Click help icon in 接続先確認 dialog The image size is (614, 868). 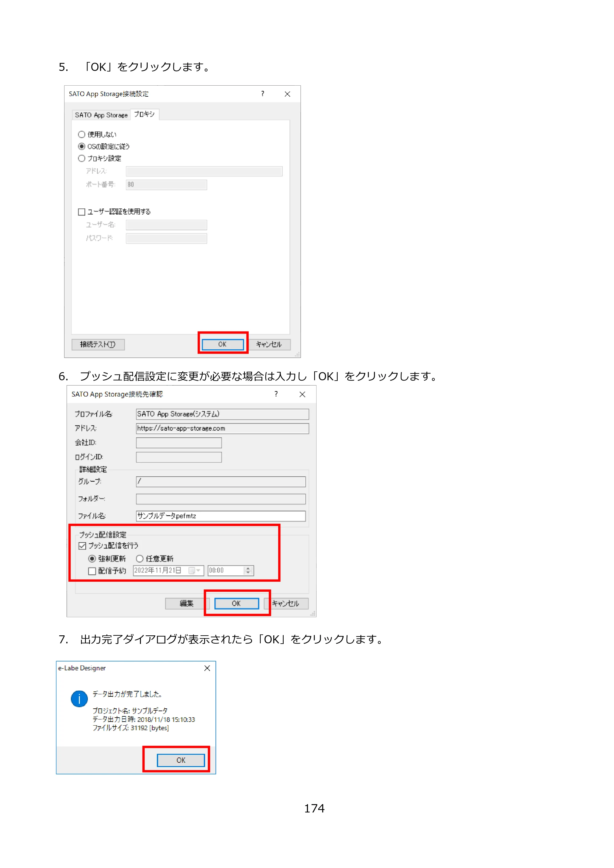276,394
